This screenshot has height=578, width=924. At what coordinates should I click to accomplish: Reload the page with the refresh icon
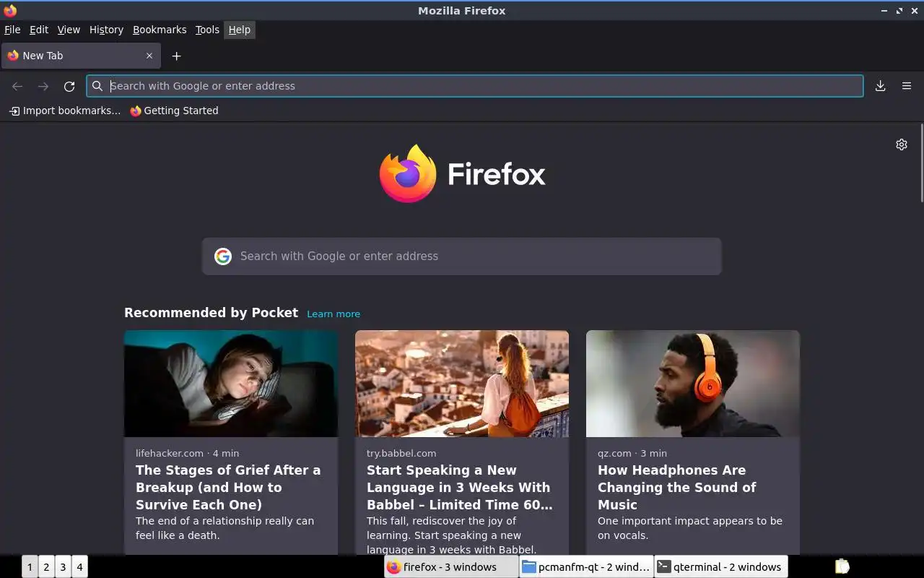[x=69, y=86]
